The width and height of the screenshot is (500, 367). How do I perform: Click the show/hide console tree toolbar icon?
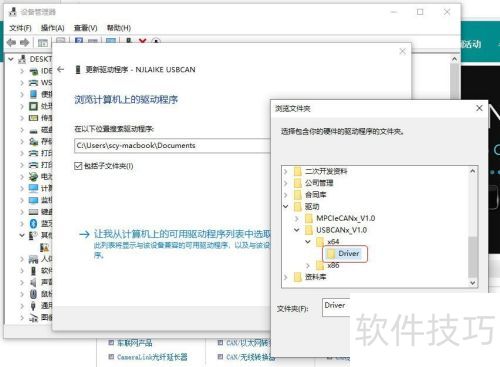(43, 43)
